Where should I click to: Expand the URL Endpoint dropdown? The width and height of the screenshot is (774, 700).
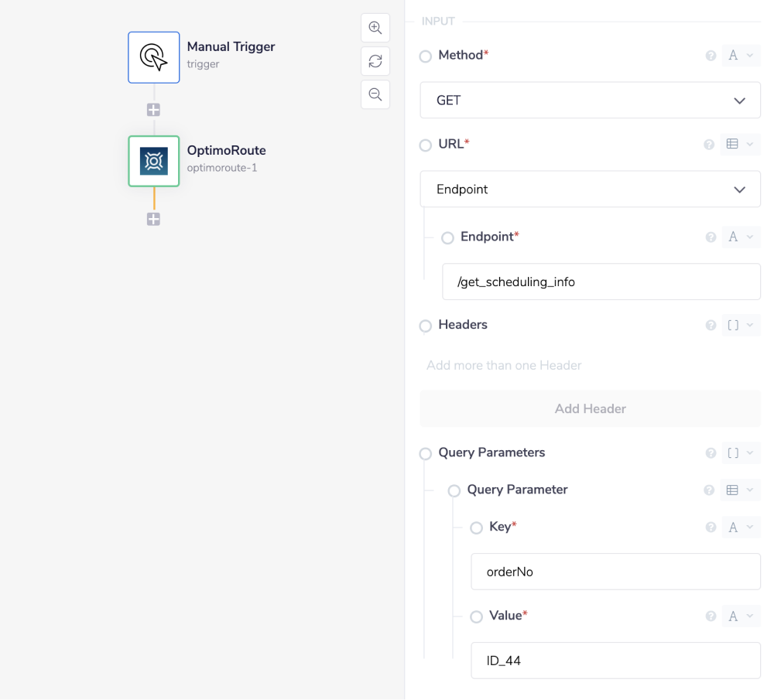[x=590, y=190]
